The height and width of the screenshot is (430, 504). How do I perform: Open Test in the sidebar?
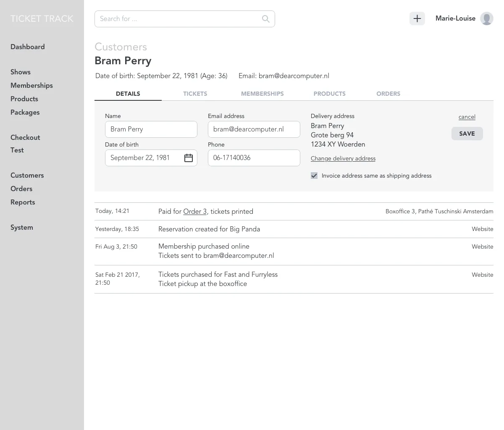coord(17,150)
